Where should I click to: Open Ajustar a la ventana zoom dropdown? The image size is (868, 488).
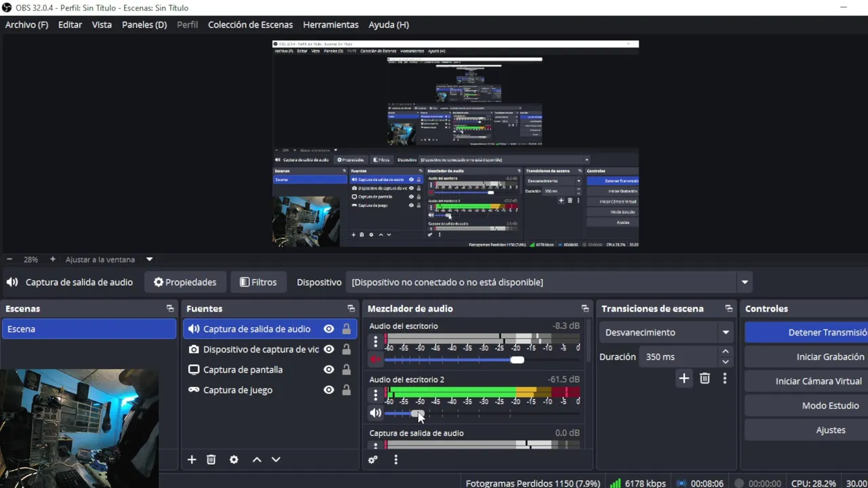149,260
